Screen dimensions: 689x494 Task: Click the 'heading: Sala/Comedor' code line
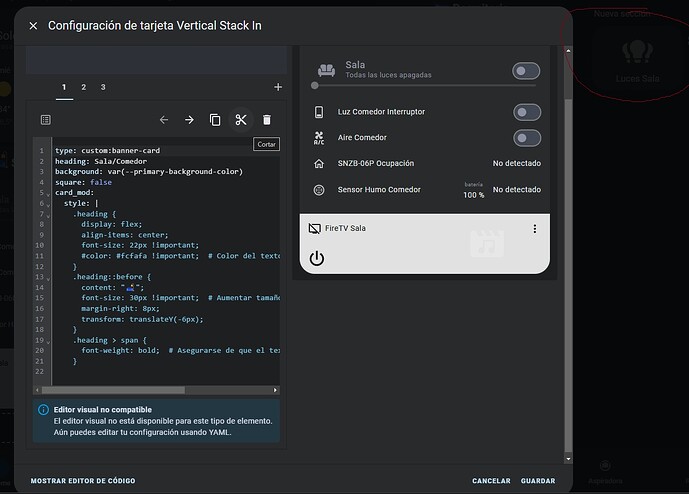(x=101, y=161)
